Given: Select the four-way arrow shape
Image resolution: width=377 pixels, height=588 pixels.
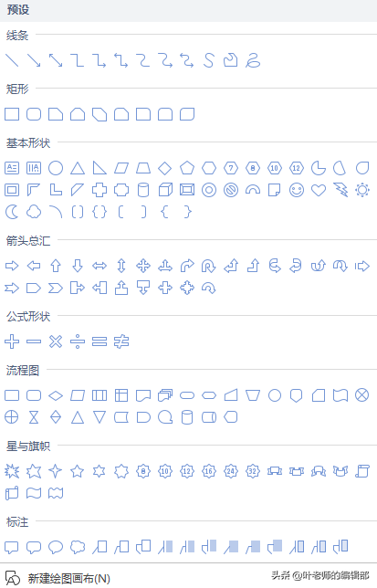Looking at the screenshot, I should 143,267.
